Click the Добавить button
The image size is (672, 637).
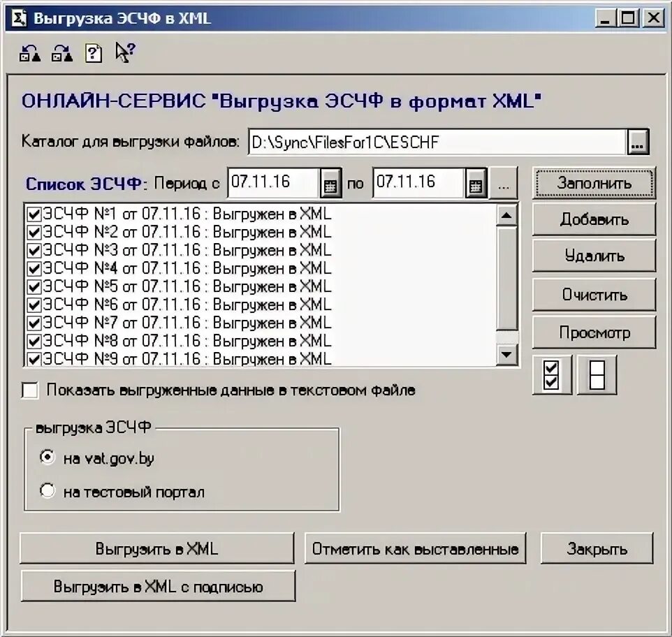(594, 219)
